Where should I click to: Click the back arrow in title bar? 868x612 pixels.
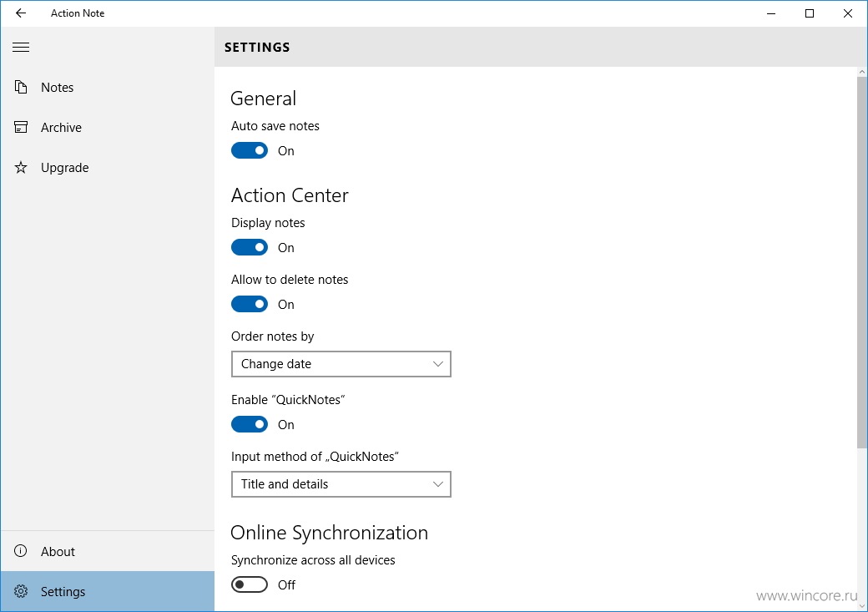tap(21, 13)
